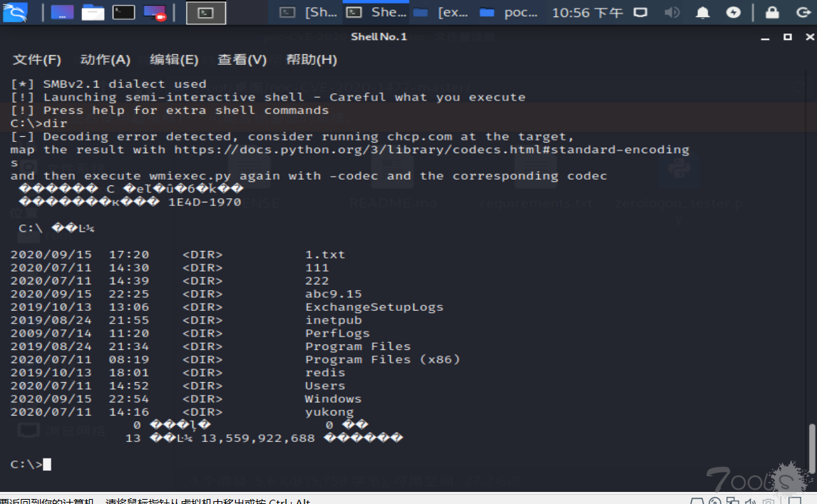
Task: Switch to the She... taskbar window
Action: pos(376,13)
